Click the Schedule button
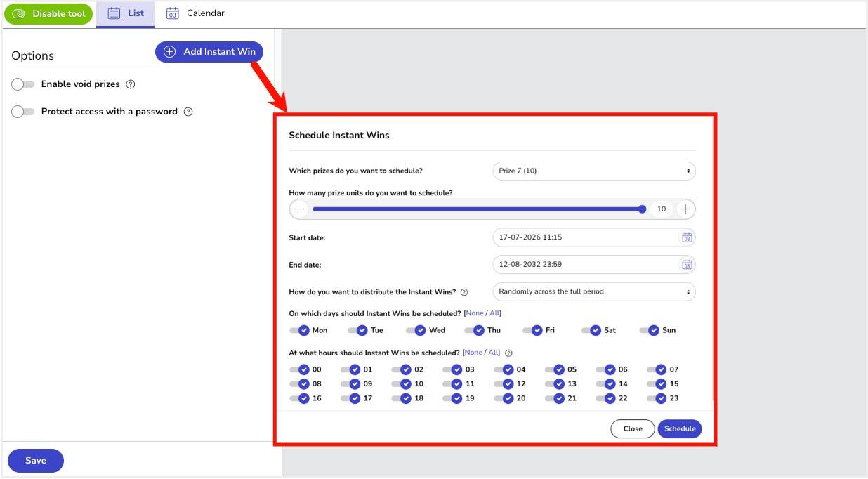868x479 pixels. 680,428
